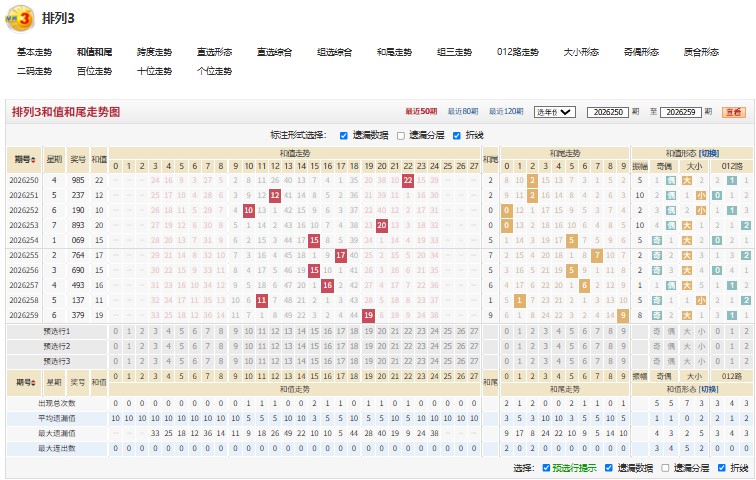Click red 22 cell in issue 2026250 row

(x=408, y=180)
